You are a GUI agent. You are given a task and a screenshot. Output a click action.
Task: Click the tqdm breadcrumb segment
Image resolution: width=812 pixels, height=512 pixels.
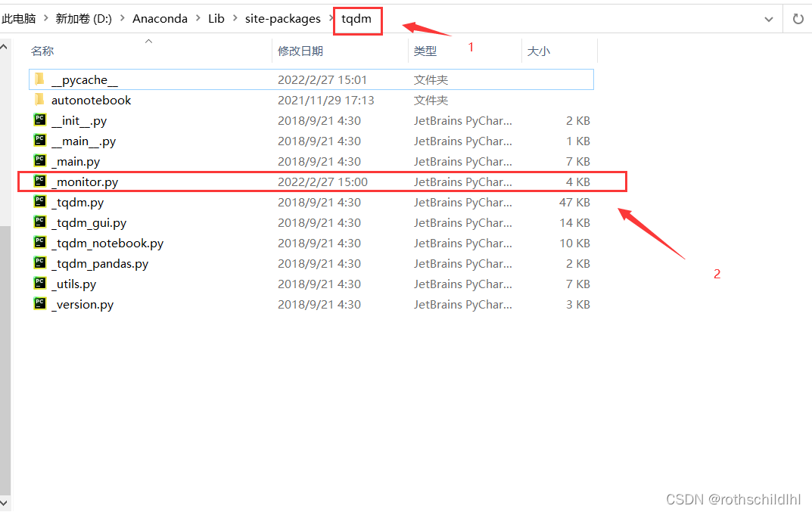click(x=356, y=19)
